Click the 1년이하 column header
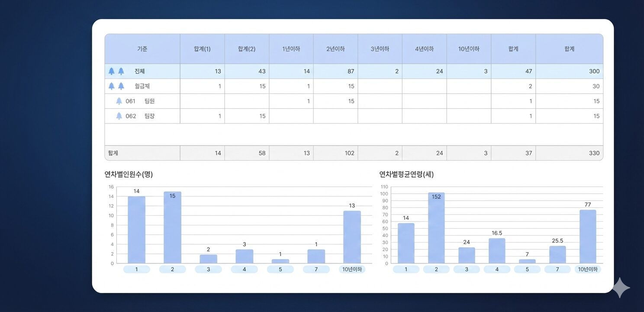Image resolution: width=644 pixels, height=312 pixels. click(291, 49)
